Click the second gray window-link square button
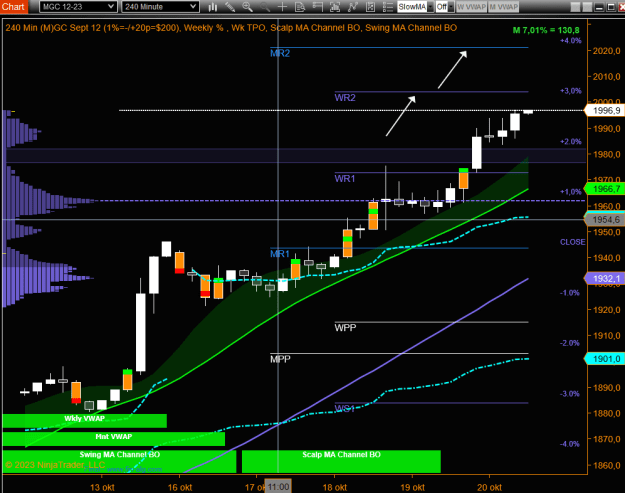This screenshot has width=625, height=493. pos(587,7)
